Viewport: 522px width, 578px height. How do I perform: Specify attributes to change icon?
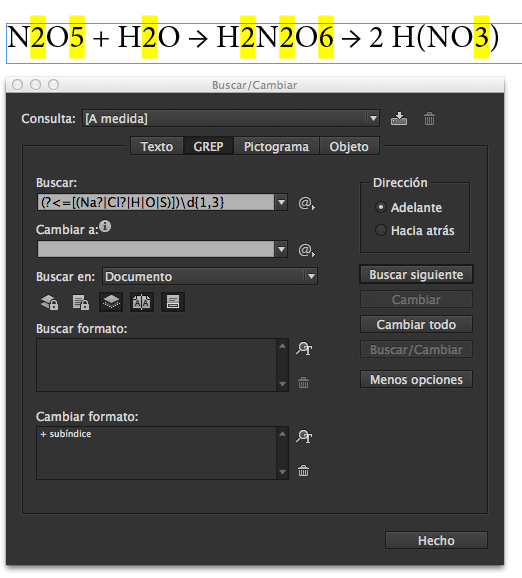[304, 436]
